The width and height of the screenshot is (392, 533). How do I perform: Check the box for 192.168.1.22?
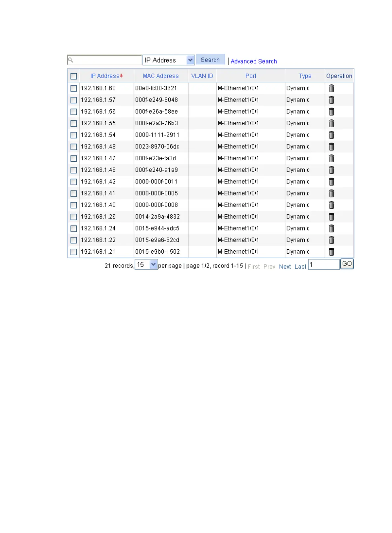point(74,240)
